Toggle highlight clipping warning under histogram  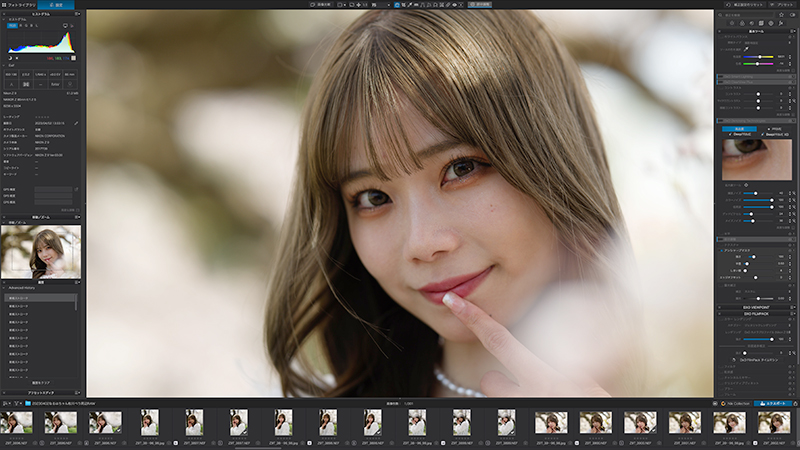click(17, 58)
